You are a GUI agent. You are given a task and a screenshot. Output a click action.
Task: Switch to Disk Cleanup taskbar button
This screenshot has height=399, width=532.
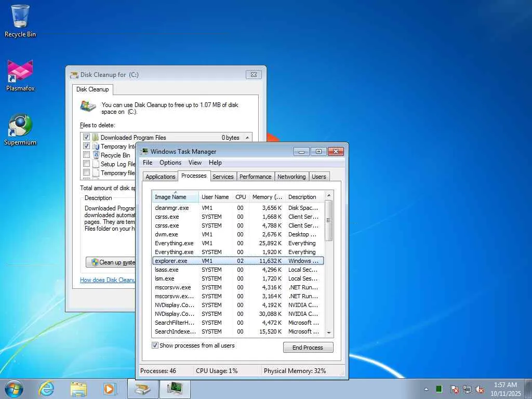coord(142,389)
